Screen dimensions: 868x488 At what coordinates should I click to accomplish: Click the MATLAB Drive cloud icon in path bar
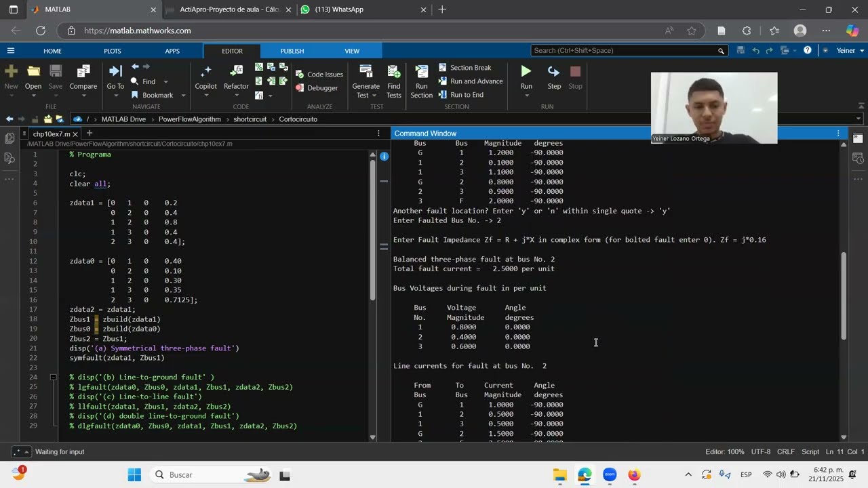pyautogui.click(x=77, y=119)
